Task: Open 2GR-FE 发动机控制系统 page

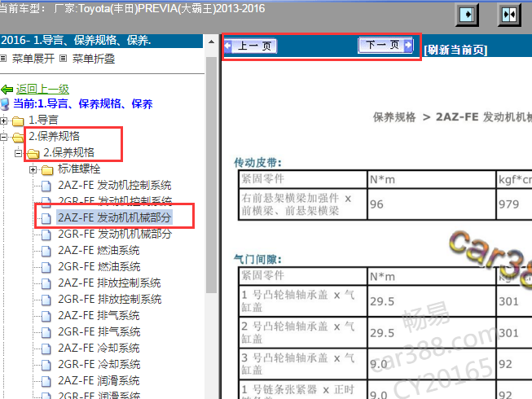Action: pos(115,201)
